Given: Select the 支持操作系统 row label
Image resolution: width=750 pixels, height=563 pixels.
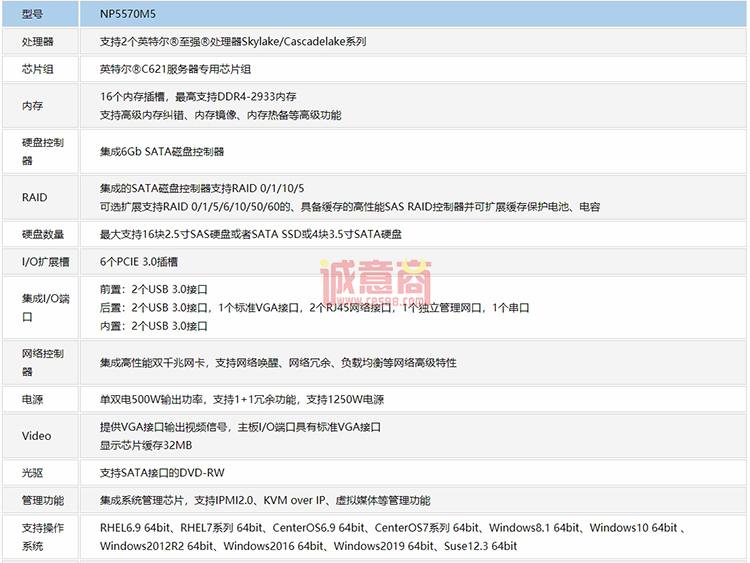Looking at the screenshot, I should (x=42, y=537).
